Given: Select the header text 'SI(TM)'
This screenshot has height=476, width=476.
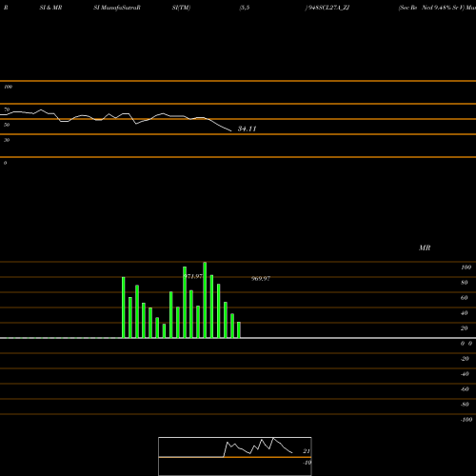Looking at the screenshot, I should click(x=181, y=8).
